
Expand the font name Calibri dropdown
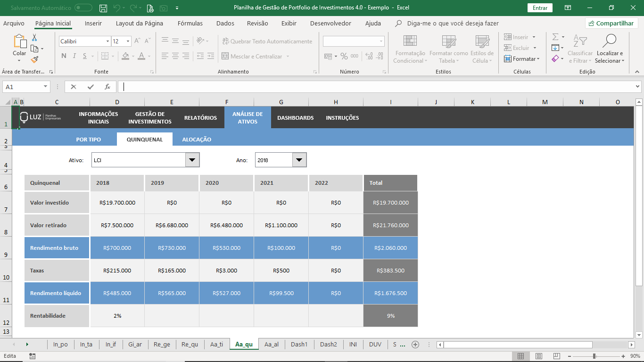[x=107, y=41]
